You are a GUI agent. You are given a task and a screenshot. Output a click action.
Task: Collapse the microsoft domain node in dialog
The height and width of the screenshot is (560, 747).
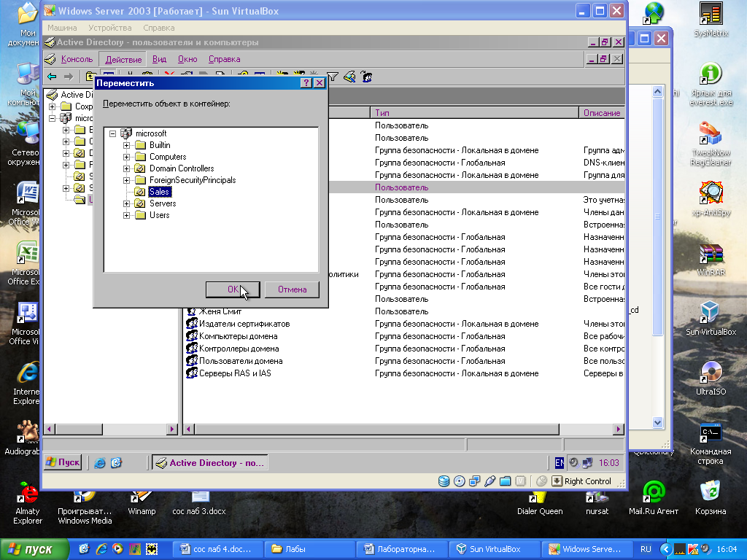click(x=113, y=134)
